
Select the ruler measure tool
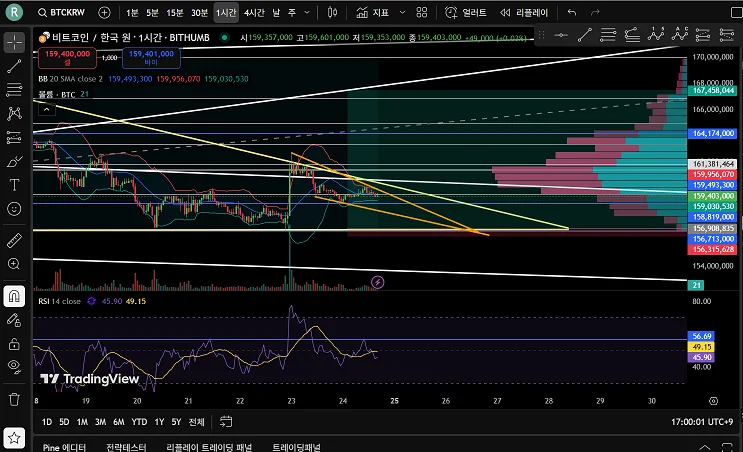(14, 241)
